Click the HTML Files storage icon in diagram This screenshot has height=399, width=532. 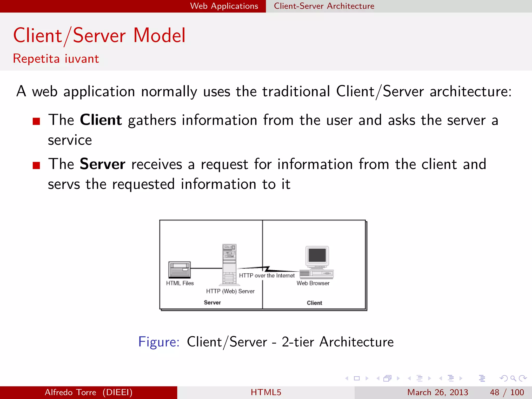[179, 270]
